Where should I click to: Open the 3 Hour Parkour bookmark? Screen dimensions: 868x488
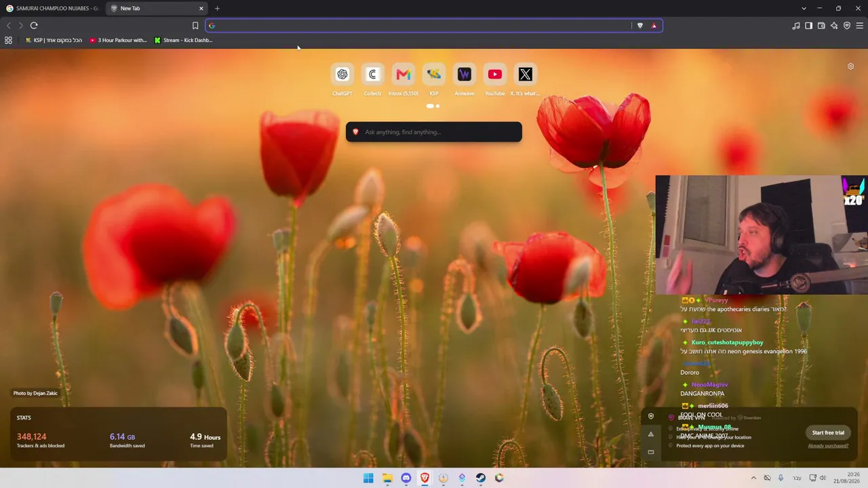click(x=118, y=40)
